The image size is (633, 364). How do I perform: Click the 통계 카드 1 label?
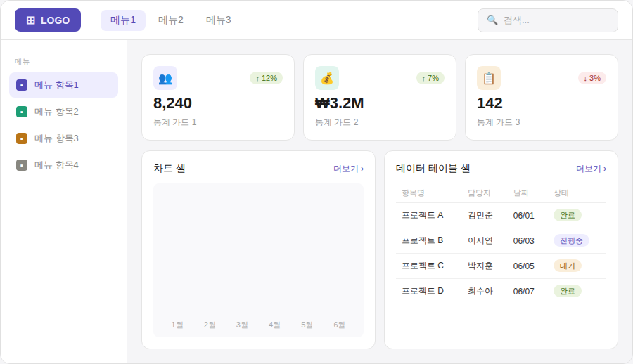pyautogui.click(x=175, y=122)
